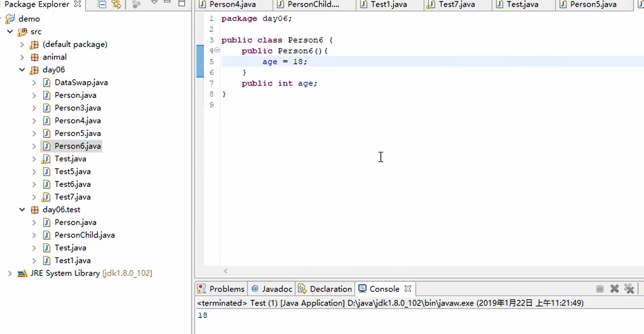The width and height of the screenshot is (644, 334).
Task: Expand PersonChild.java tree node
Action: [x=34, y=235]
